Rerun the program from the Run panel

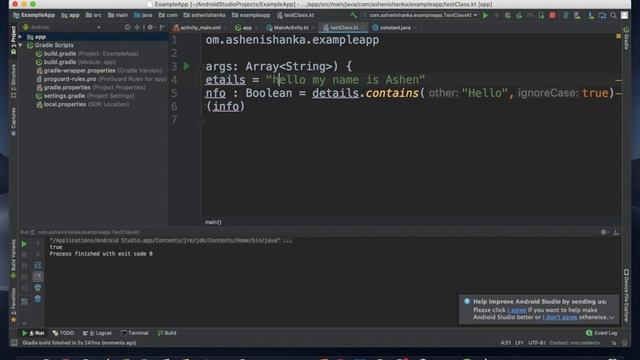tap(24, 244)
